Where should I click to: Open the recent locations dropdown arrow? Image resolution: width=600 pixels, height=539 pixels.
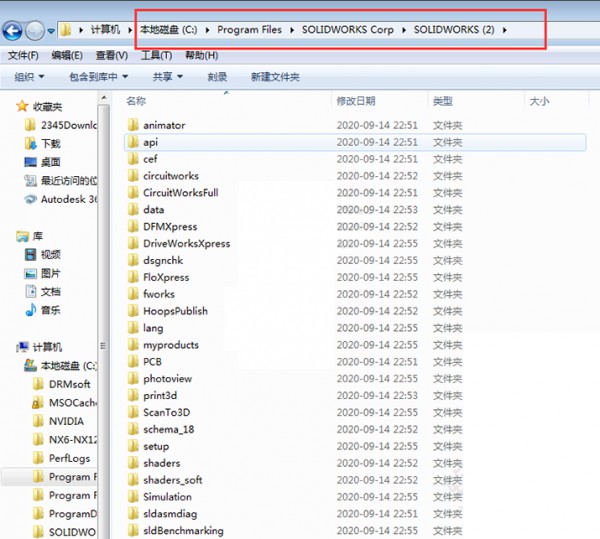pos(51,31)
